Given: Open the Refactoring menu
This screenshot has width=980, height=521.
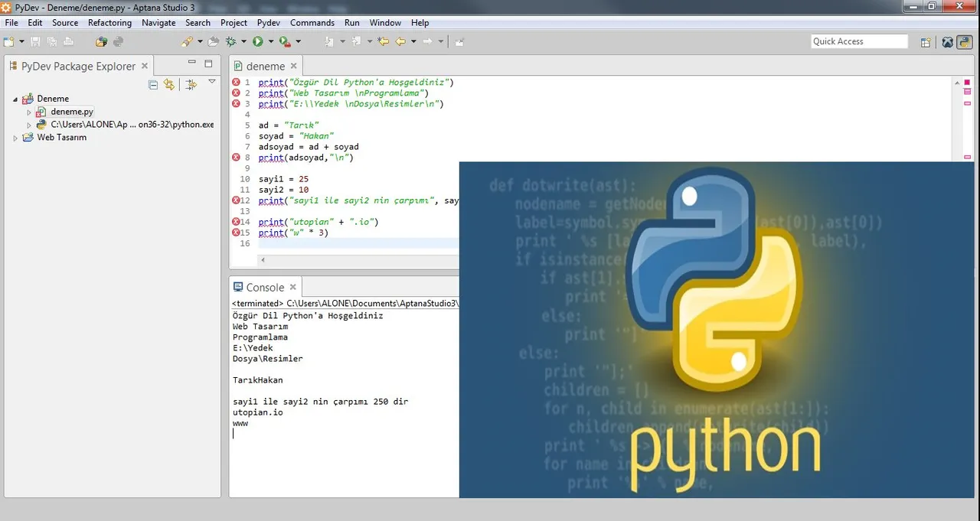Looking at the screenshot, I should coord(109,23).
